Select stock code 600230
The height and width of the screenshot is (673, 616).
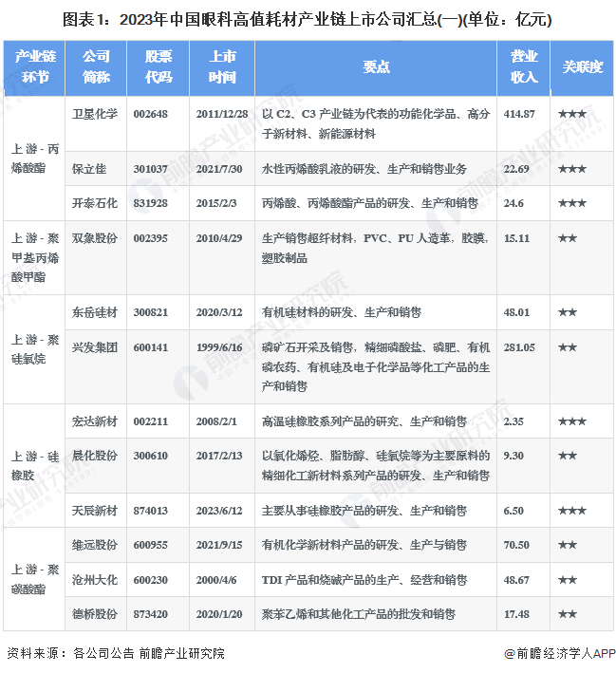(x=150, y=580)
